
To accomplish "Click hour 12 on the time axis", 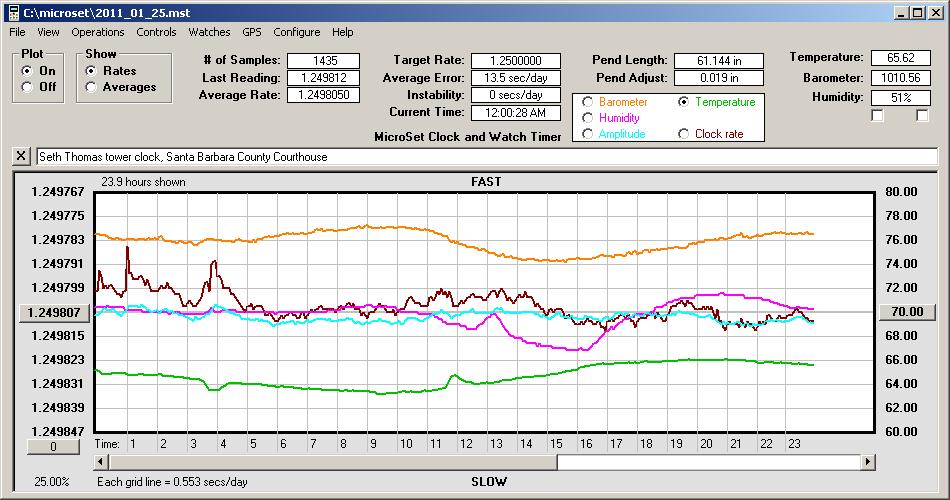I will coord(466,444).
